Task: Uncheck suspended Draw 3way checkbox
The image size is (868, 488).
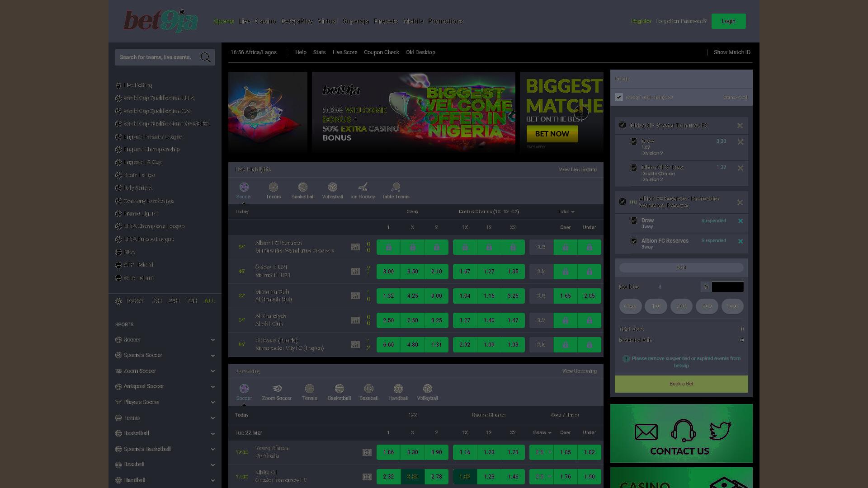Action: tap(634, 221)
